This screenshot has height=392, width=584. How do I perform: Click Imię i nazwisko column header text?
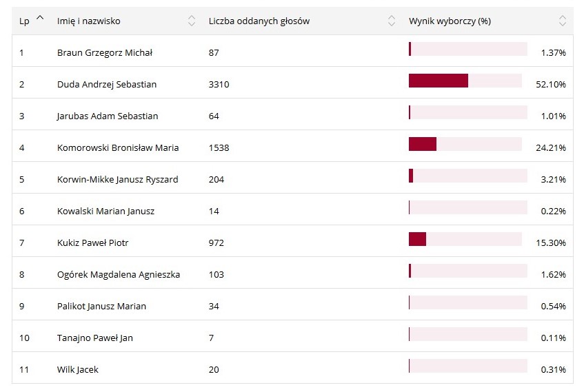point(89,21)
